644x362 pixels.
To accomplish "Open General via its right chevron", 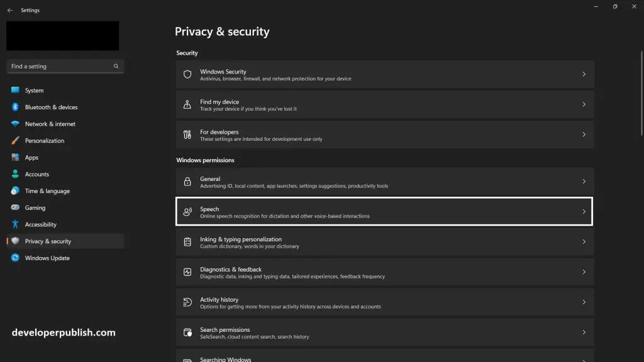I will 584,182.
